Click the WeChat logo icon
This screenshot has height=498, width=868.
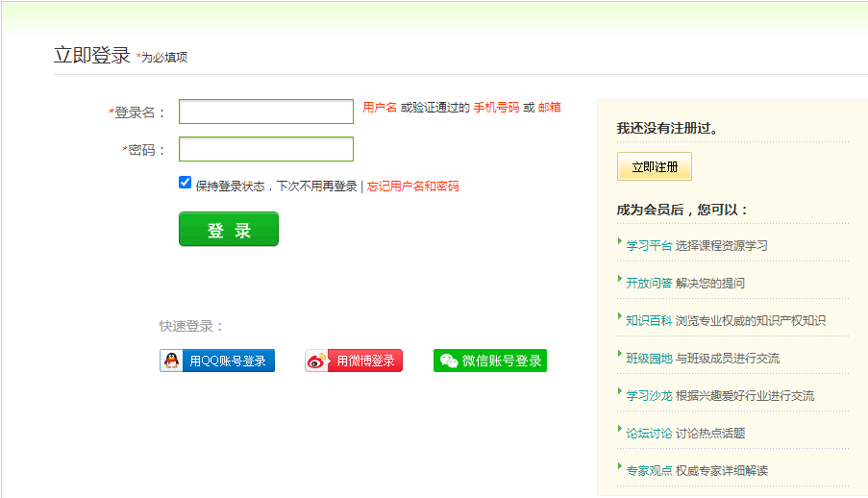448,361
